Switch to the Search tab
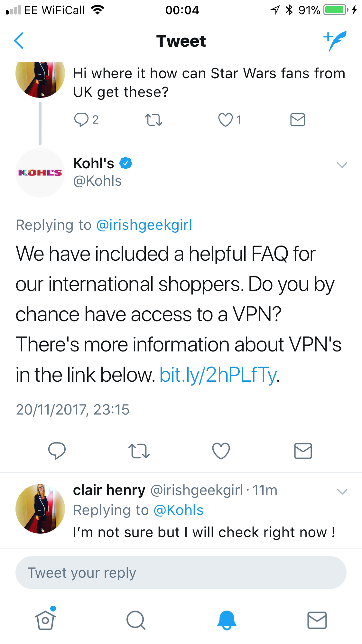The image size is (362, 644). click(x=136, y=620)
